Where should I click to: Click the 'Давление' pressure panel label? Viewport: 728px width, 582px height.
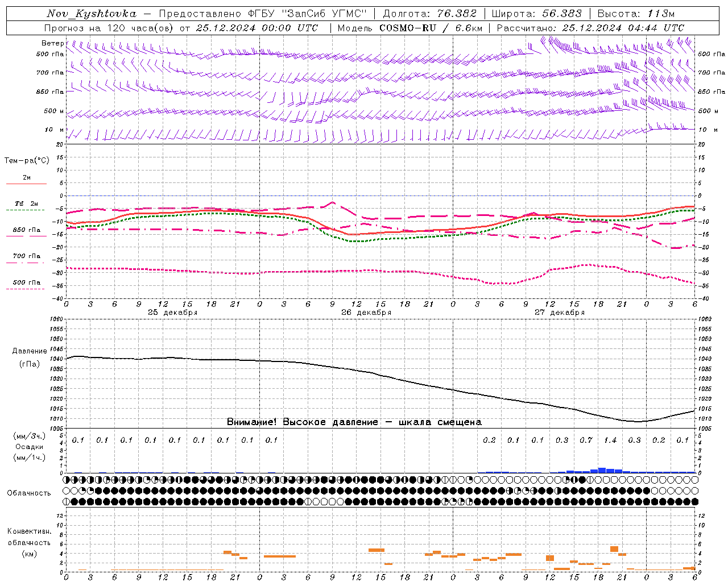tap(30, 351)
